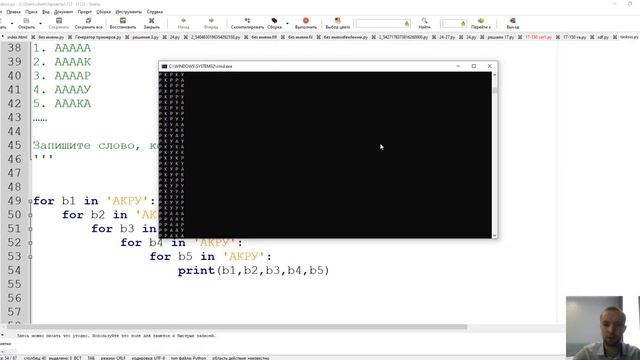Collapse the fold marker at line 49
This screenshot has width=640, height=360.
[30, 201]
